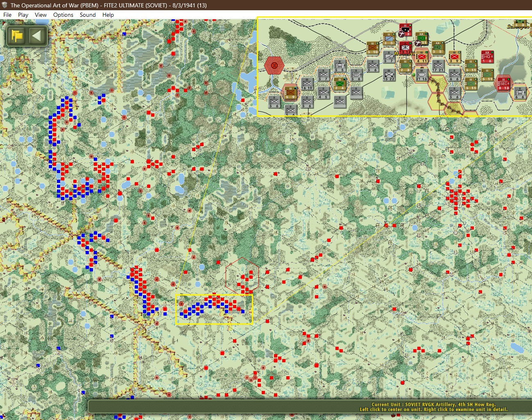532x420 pixels.
Task: Select the green infantry counter 2-4
Action: (340, 84)
